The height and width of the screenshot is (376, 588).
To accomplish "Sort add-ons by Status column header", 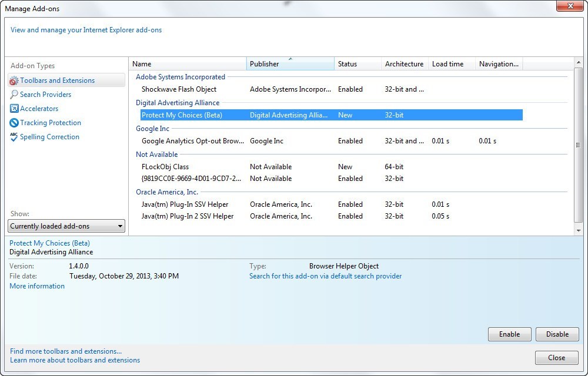I will [x=357, y=64].
